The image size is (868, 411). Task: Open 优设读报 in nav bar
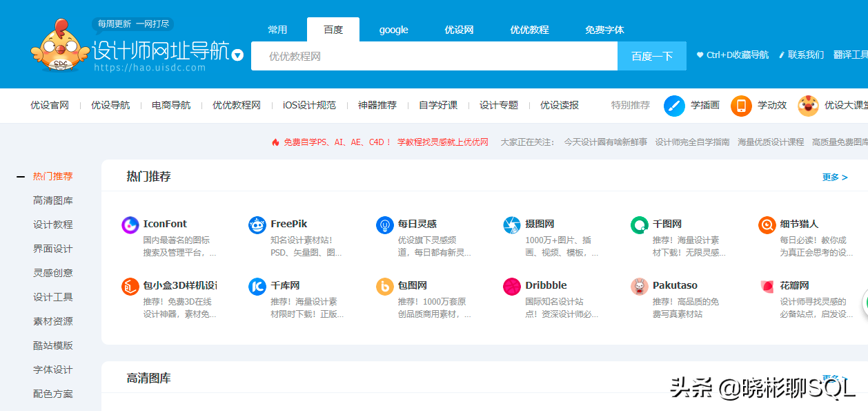point(560,106)
